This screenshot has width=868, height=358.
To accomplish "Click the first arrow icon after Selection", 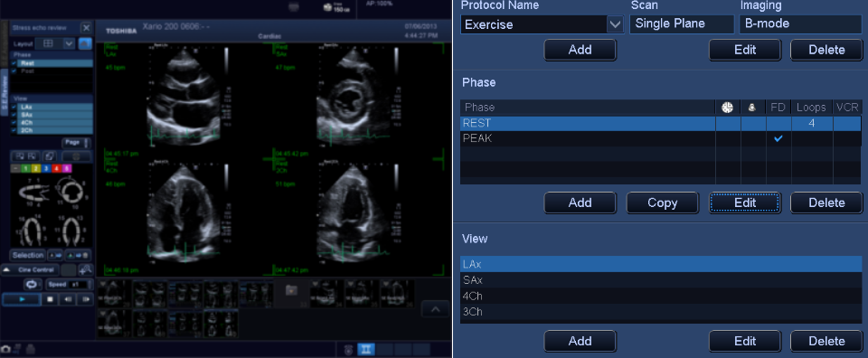I will (55, 255).
